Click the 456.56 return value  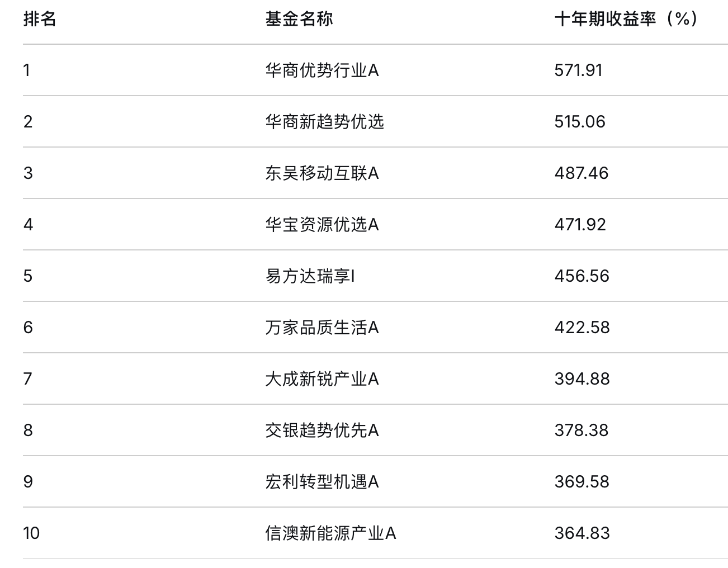tap(582, 276)
